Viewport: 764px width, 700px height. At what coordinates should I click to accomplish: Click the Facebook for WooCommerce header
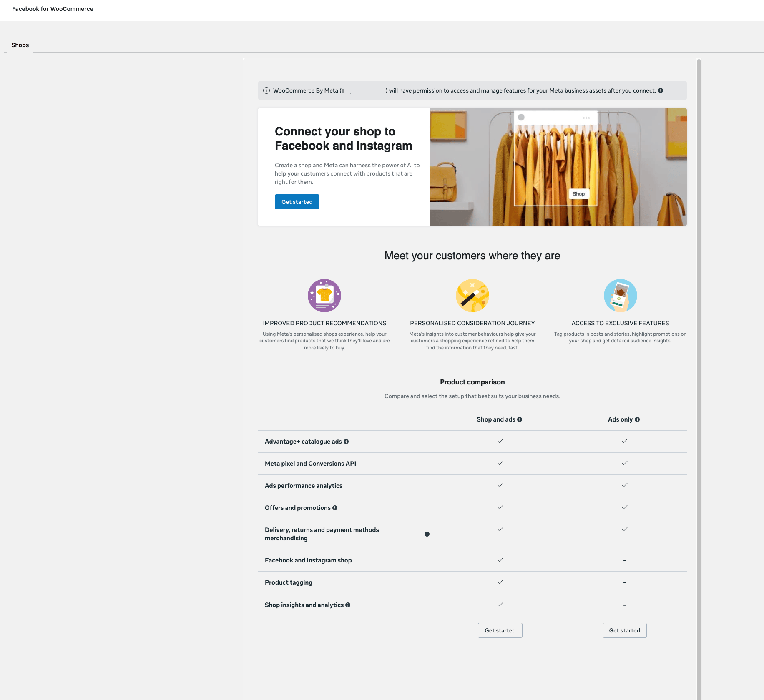pos(52,8)
